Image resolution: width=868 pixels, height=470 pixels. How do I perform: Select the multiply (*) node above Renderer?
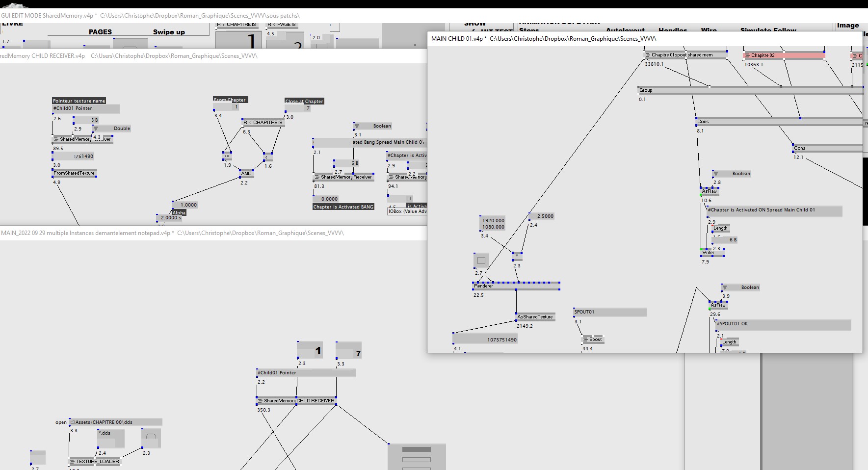[517, 257]
